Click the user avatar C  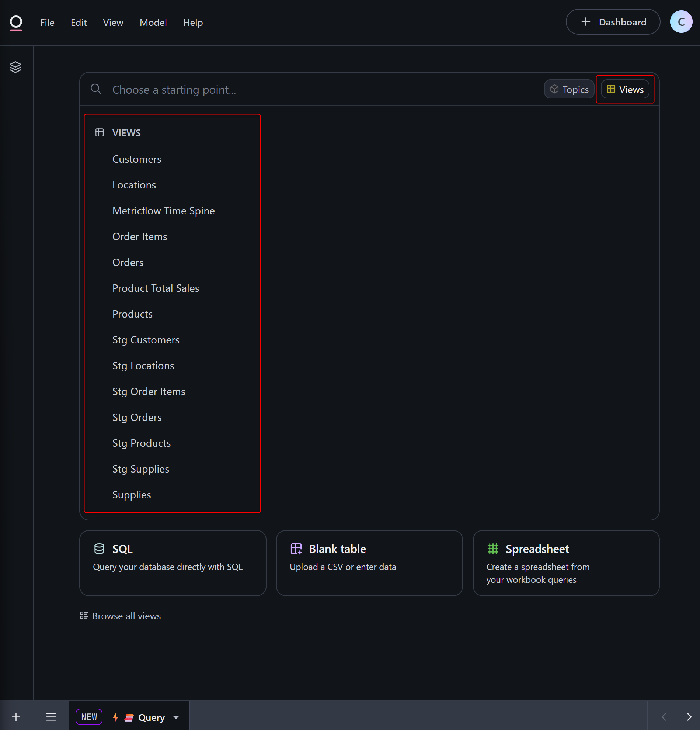681,22
